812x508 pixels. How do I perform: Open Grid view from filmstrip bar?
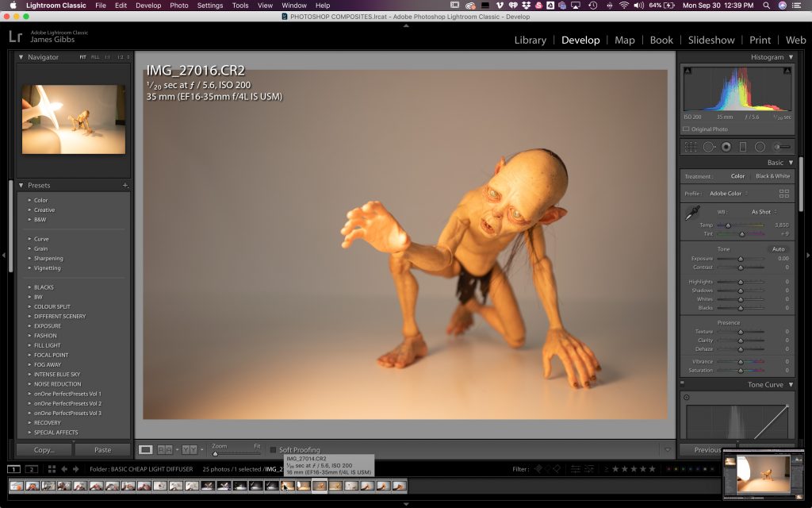pyautogui.click(x=52, y=469)
